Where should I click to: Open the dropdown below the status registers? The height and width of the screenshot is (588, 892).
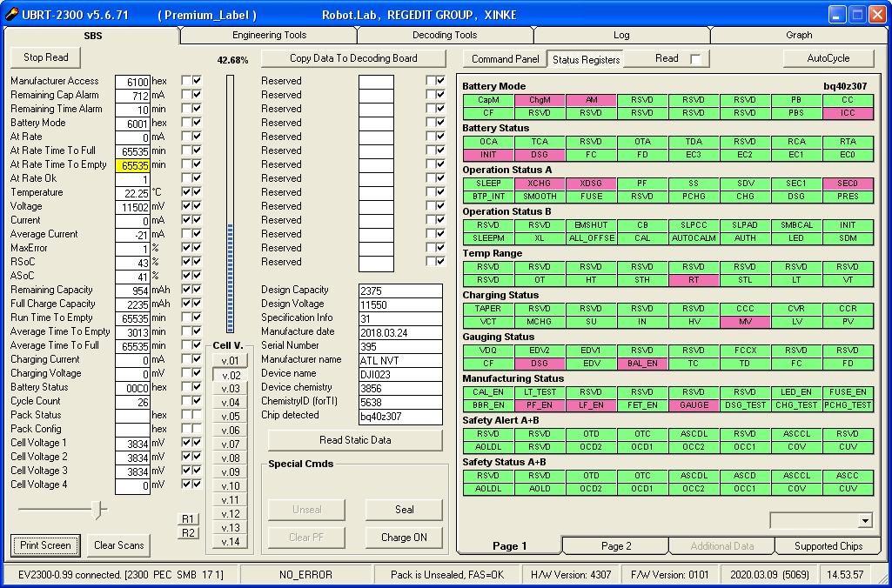tap(865, 520)
